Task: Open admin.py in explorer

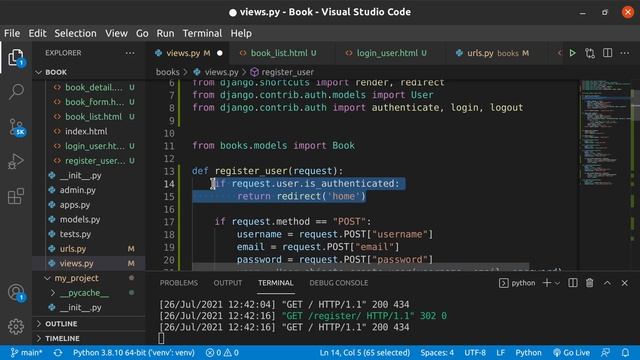Action: pyautogui.click(x=89, y=190)
